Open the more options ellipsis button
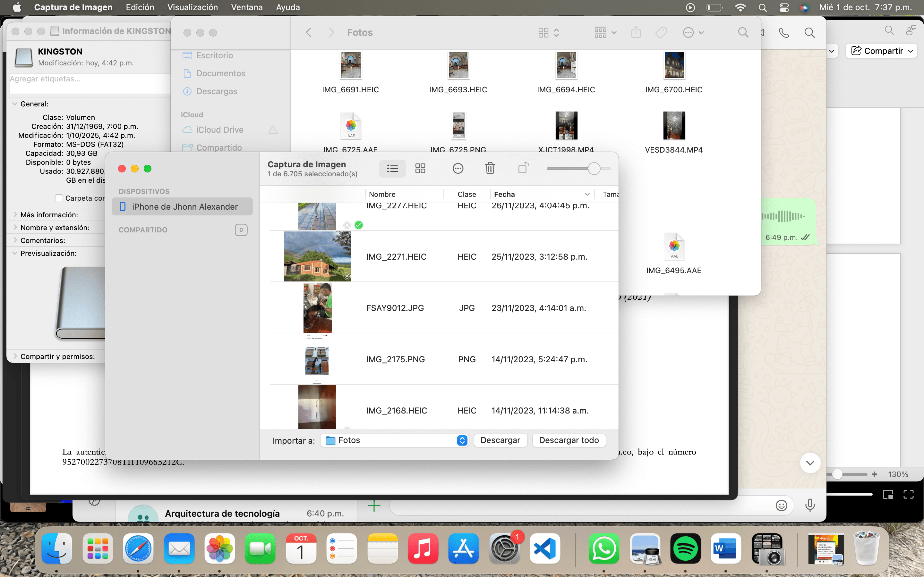Image resolution: width=924 pixels, height=577 pixels. pos(458,168)
